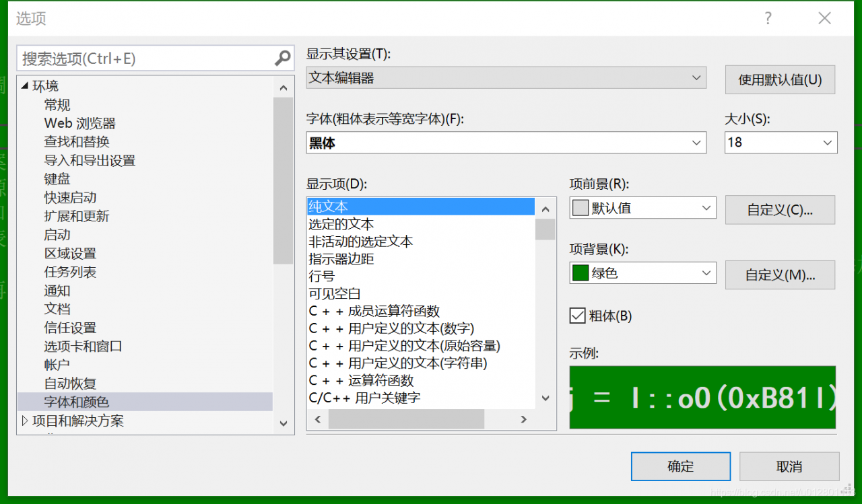Select 区域设置 in the tree

click(x=70, y=254)
